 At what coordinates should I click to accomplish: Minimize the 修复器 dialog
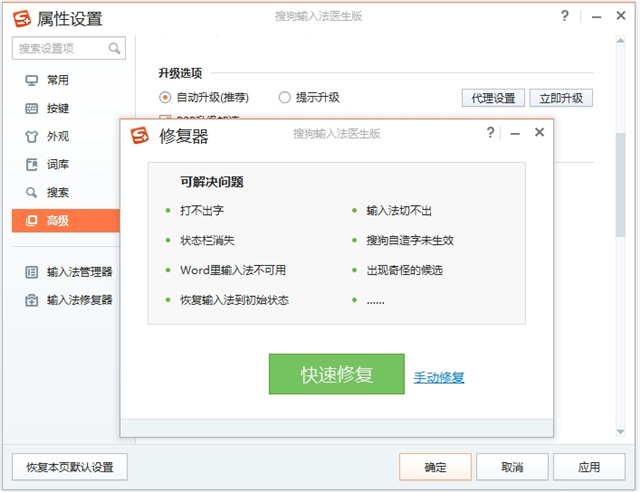coord(515,134)
